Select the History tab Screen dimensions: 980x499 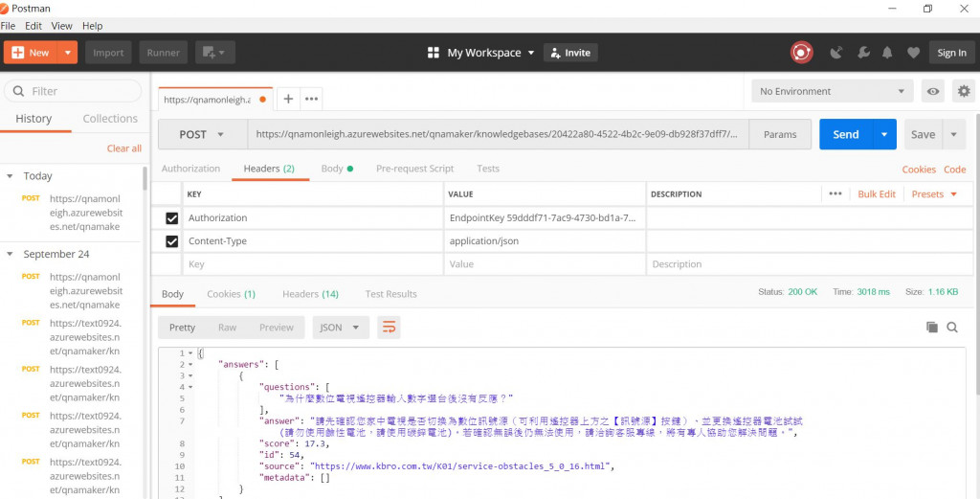point(33,119)
